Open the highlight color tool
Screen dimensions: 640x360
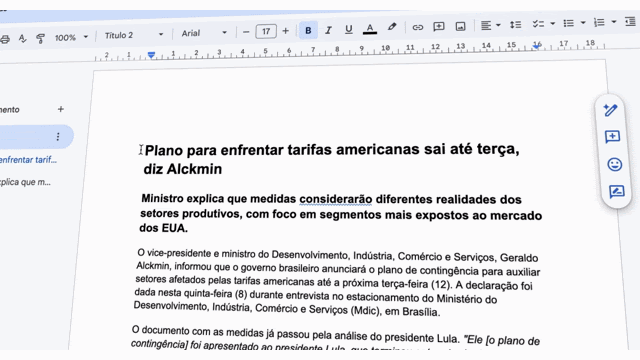point(392,27)
